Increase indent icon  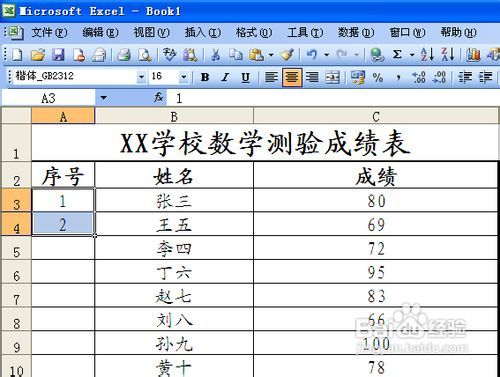(x=485, y=78)
